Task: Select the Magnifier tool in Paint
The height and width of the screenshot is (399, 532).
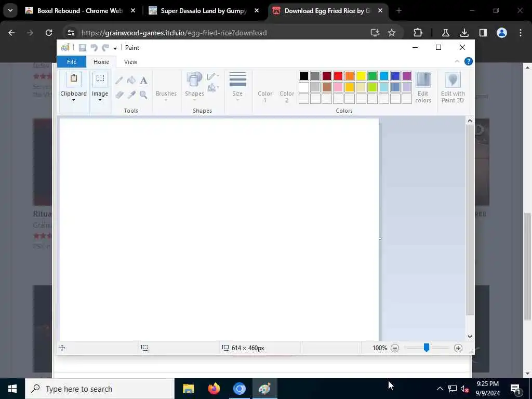Action: click(143, 95)
